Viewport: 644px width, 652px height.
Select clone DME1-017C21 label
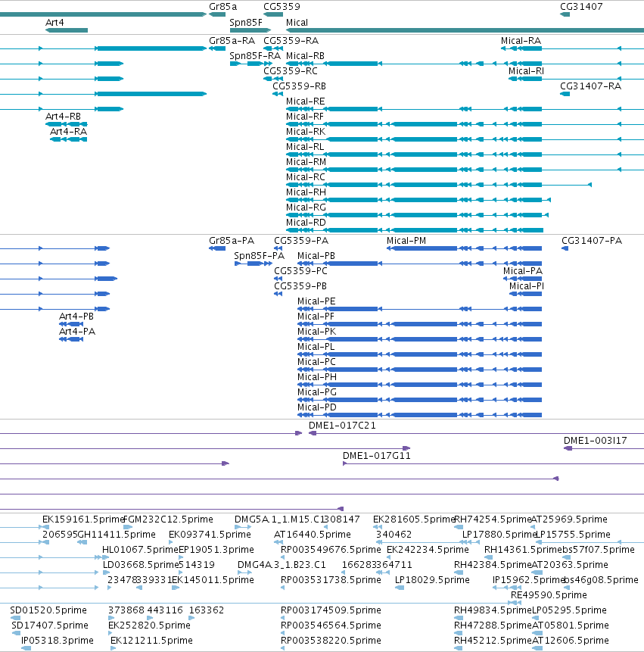(342, 426)
